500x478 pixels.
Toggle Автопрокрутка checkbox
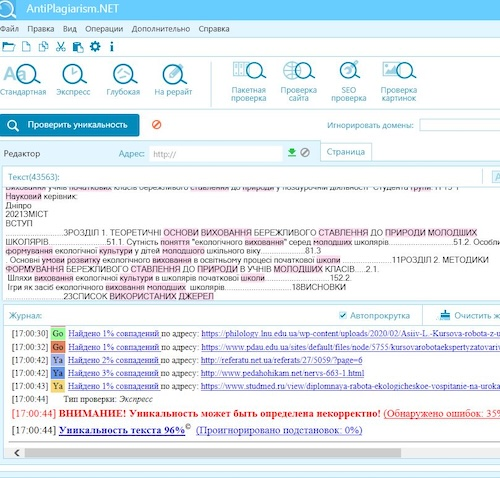(x=343, y=315)
